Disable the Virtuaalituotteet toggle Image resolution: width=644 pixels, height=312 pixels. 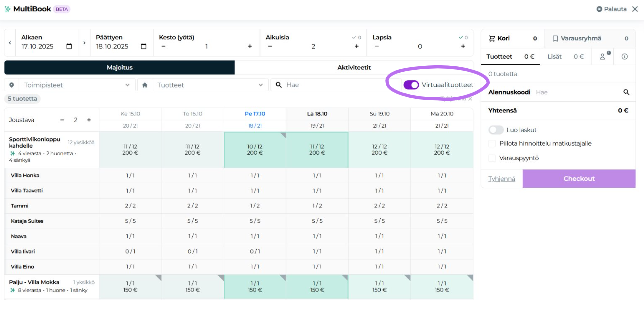click(x=411, y=85)
